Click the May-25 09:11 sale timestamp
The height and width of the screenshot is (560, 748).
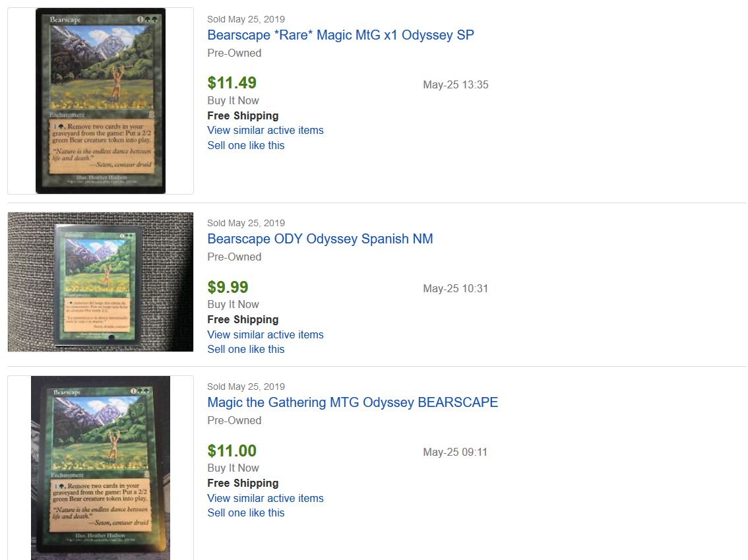(x=456, y=452)
